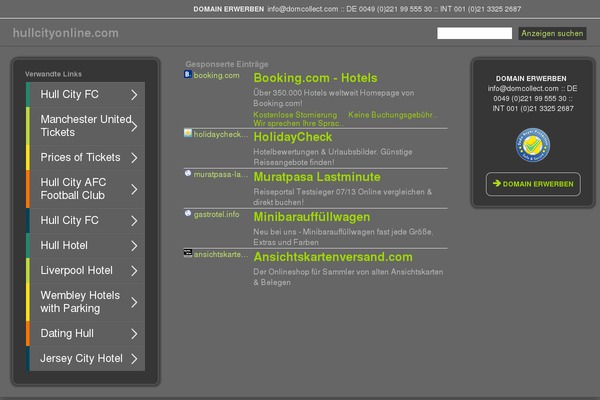Click the ansichtskarte favicon icon
Image resolution: width=600 pixels, height=400 pixels.
tap(188, 253)
